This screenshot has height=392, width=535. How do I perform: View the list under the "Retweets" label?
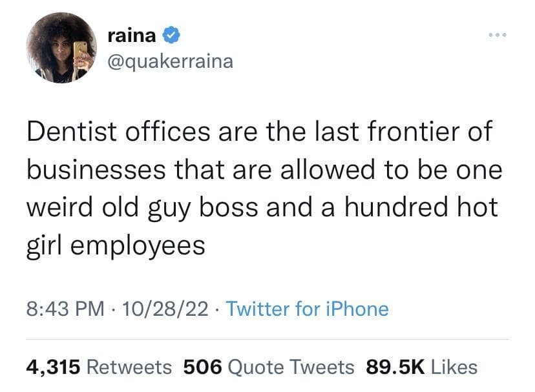[129, 367]
